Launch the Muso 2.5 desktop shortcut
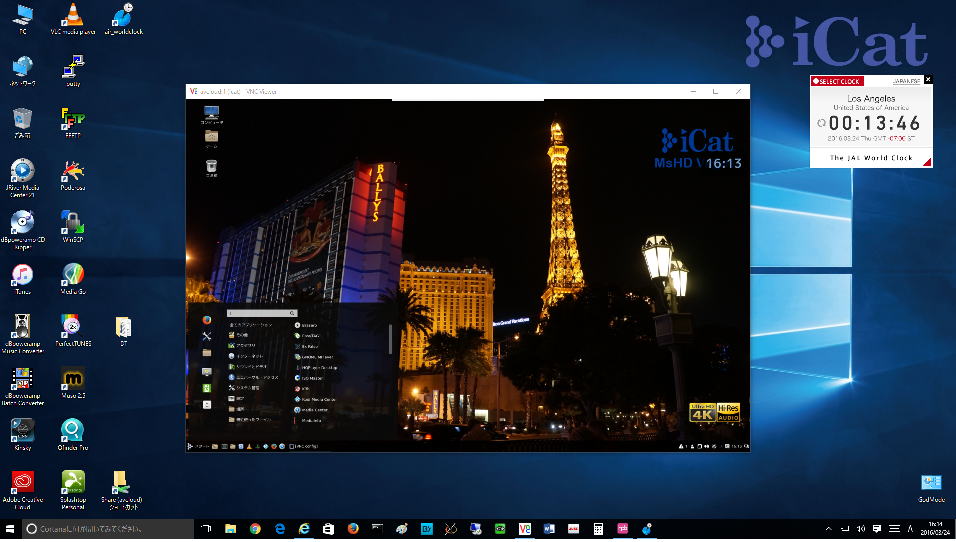Viewport: 956px width, 542px height. coord(73,383)
